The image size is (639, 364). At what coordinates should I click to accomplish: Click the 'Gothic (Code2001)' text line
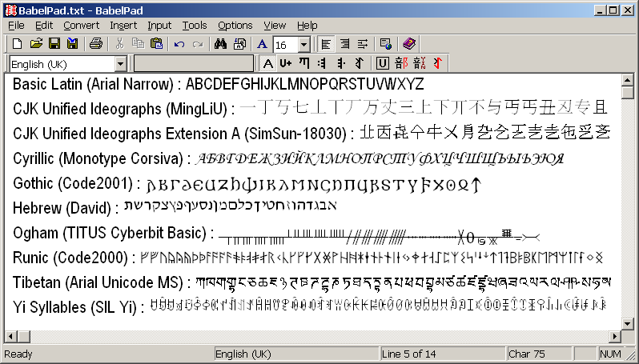point(247,184)
